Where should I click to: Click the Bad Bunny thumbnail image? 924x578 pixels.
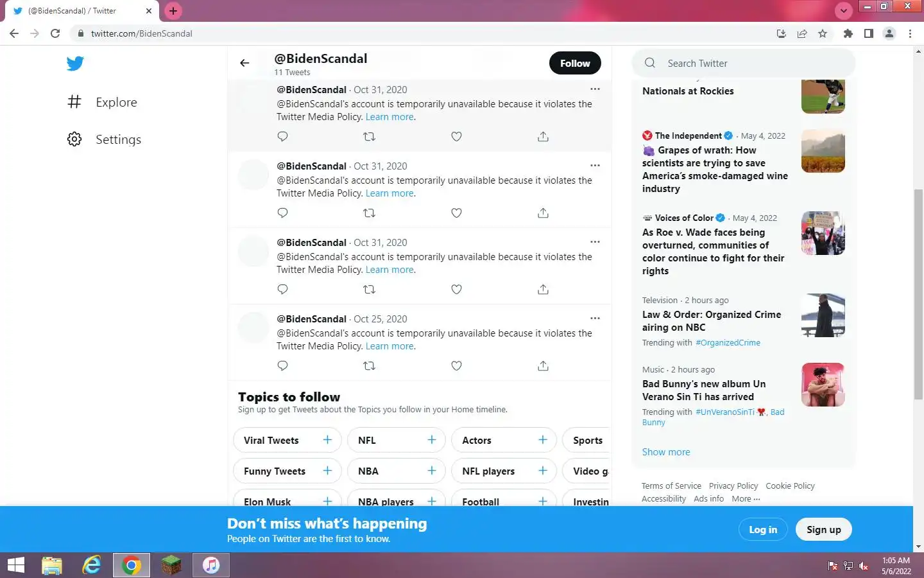click(x=823, y=385)
